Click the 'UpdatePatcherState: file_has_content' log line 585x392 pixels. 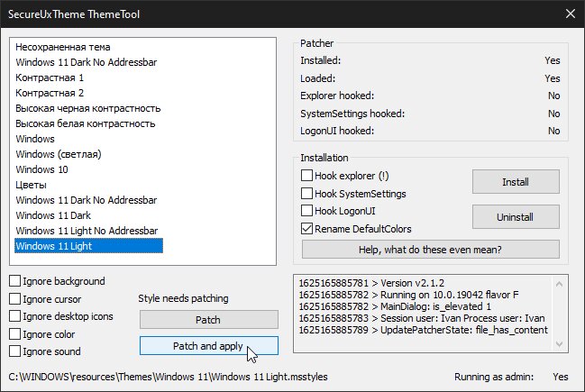[x=423, y=330]
